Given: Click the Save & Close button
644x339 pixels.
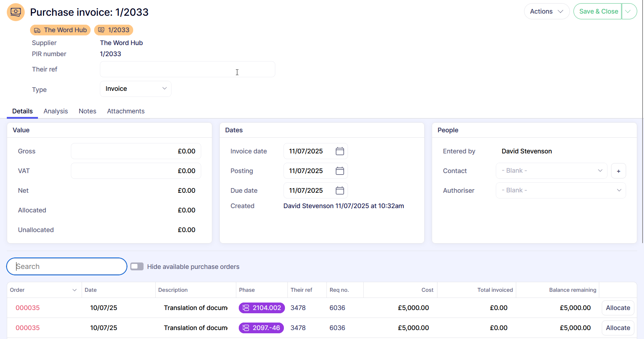Looking at the screenshot, I should click(598, 11).
